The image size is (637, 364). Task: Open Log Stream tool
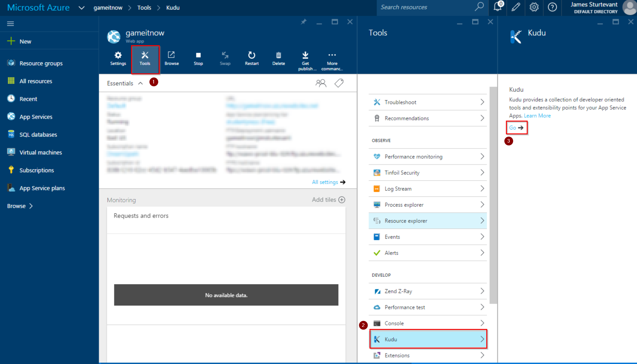(x=427, y=189)
